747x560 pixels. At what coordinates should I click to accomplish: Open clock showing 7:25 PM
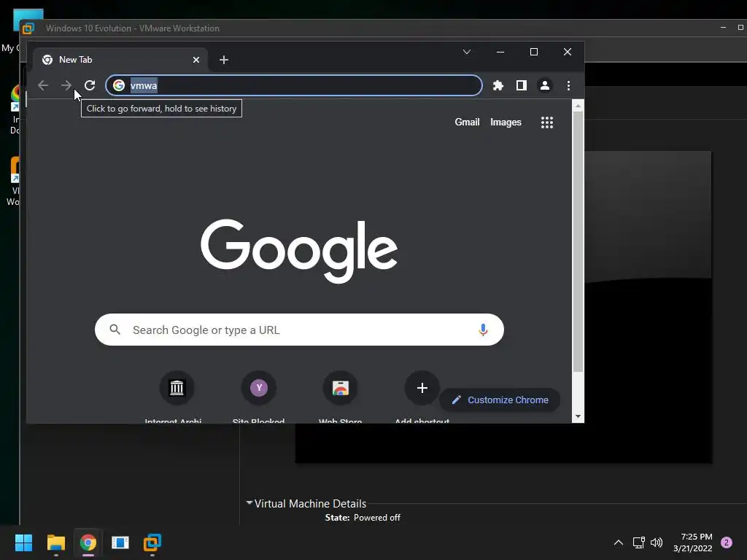click(693, 542)
